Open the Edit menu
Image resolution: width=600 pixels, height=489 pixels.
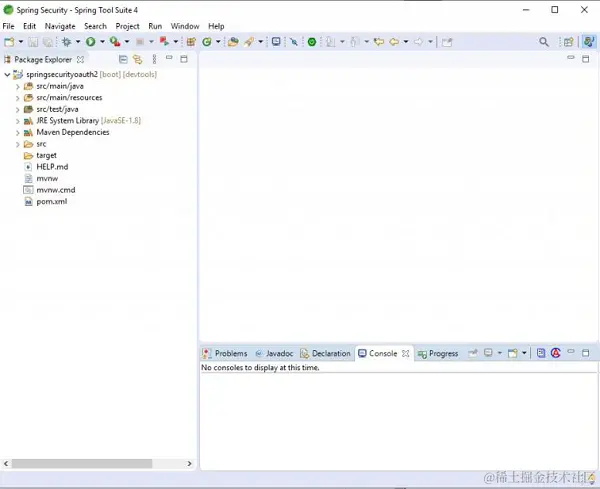point(29,26)
